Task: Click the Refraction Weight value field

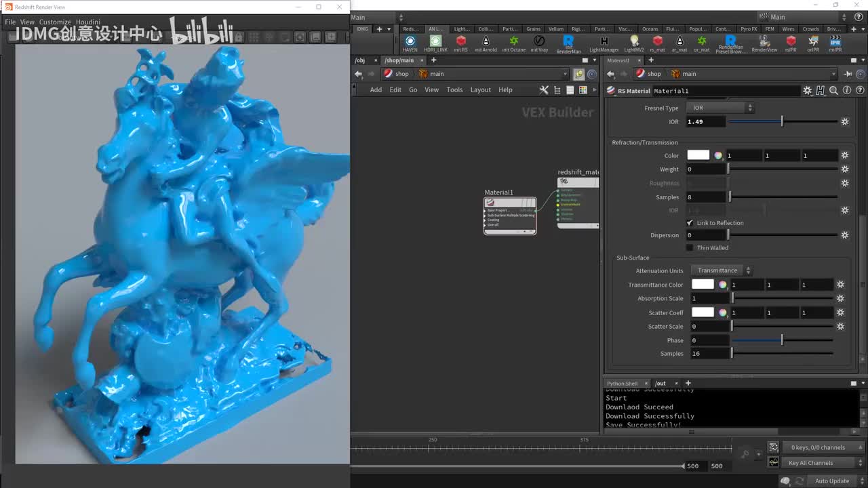Action: click(x=706, y=169)
